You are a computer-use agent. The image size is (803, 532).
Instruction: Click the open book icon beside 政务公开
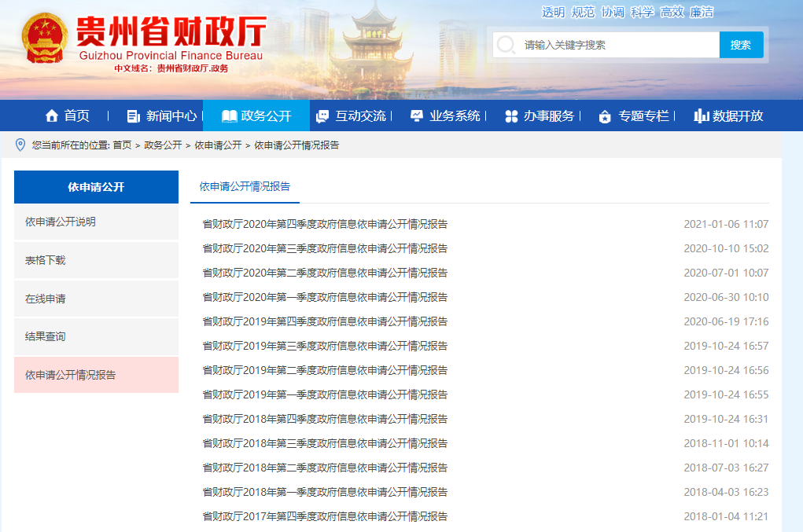229,116
